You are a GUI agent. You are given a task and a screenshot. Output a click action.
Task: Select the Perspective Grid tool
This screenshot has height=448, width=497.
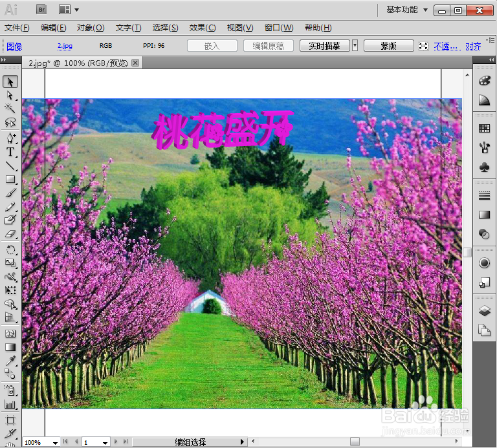10,317
